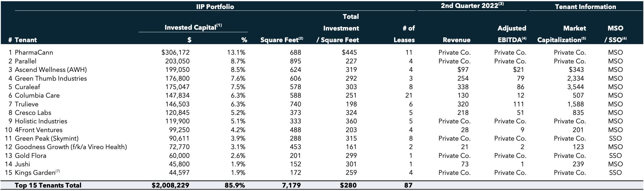Select Green Thumb Industries tenant cell
644x191 pixels.
[x=51, y=79]
